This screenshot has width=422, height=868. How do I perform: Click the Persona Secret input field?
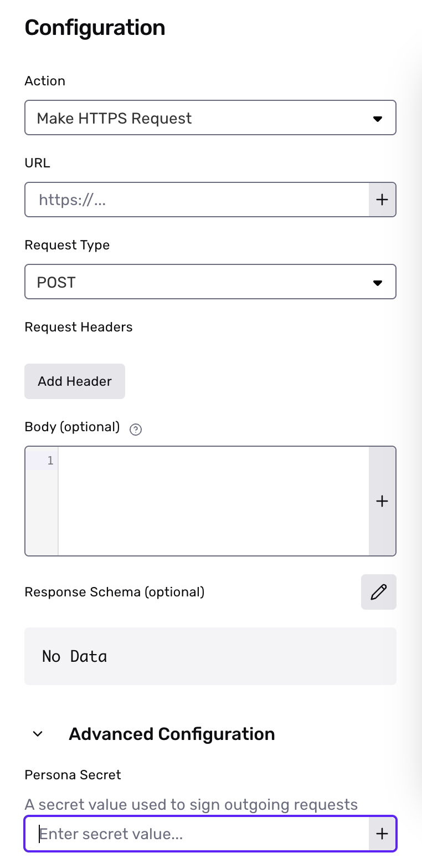194,834
